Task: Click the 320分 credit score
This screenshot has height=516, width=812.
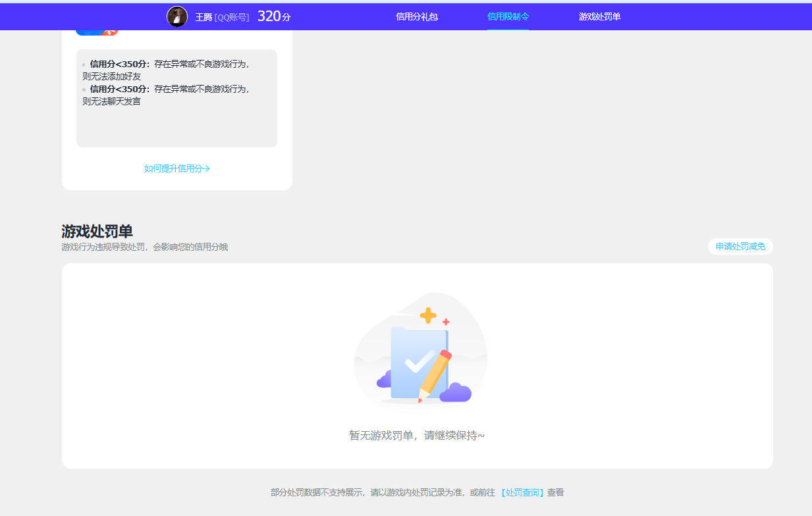Action: coord(274,16)
